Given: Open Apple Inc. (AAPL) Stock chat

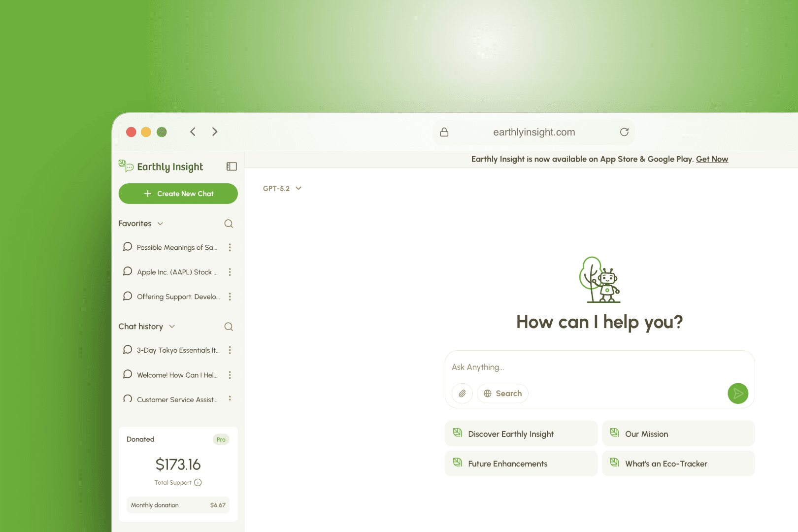Looking at the screenshot, I should click(170, 272).
